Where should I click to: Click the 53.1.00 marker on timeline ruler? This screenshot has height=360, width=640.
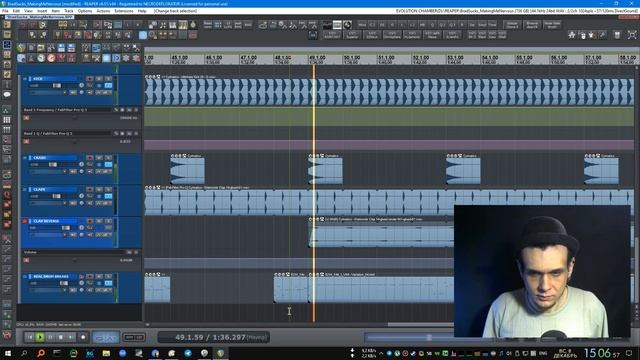tap(455, 58)
